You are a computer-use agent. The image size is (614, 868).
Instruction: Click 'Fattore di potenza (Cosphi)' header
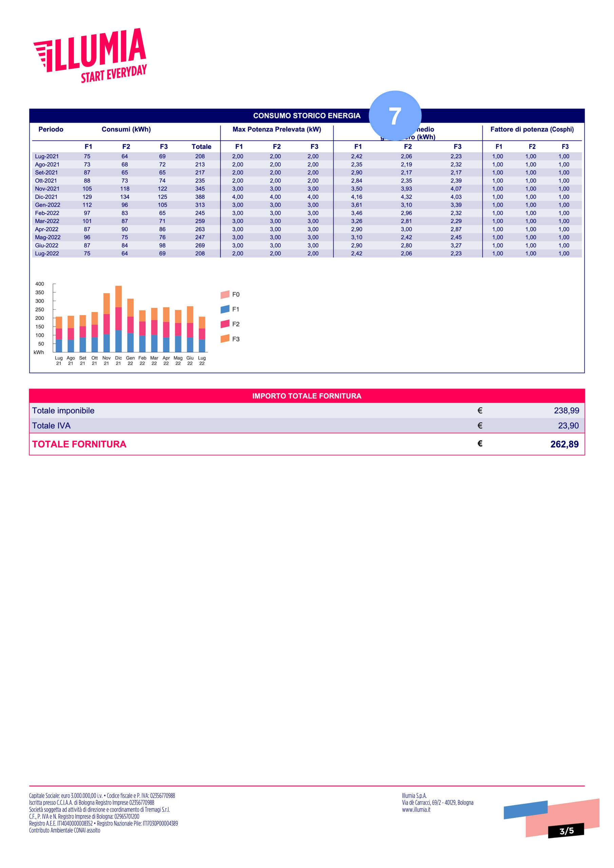click(x=532, y=129)
